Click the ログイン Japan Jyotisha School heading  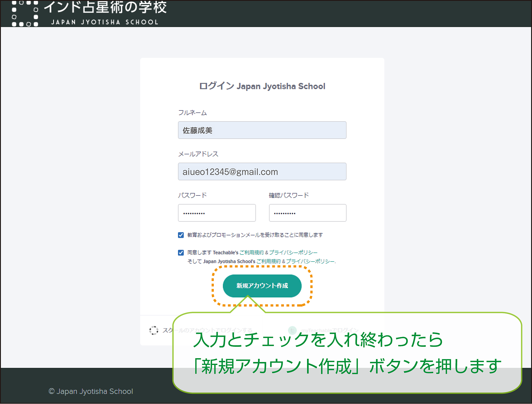pyautogui.click(x=262, y=86)
